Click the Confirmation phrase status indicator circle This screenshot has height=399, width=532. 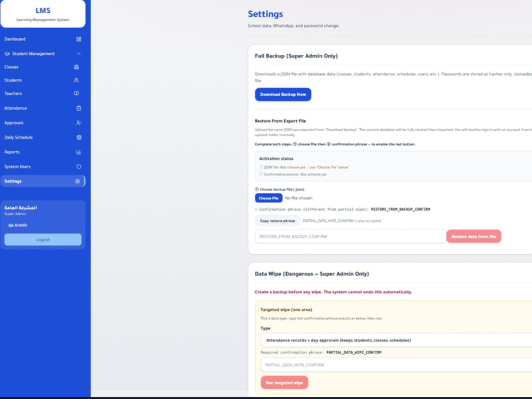pyautogui.click(x=261, y=174)
